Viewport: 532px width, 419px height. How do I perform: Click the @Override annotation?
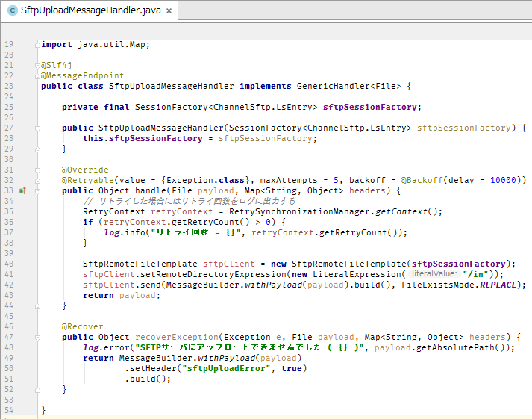click(85, 170)
